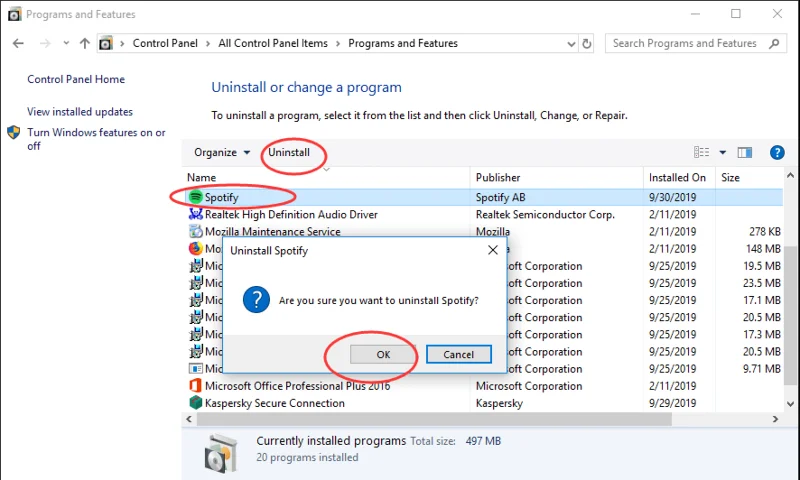
Task: Click the 9/29/2019 install date cell
Action: click(672, 403)
